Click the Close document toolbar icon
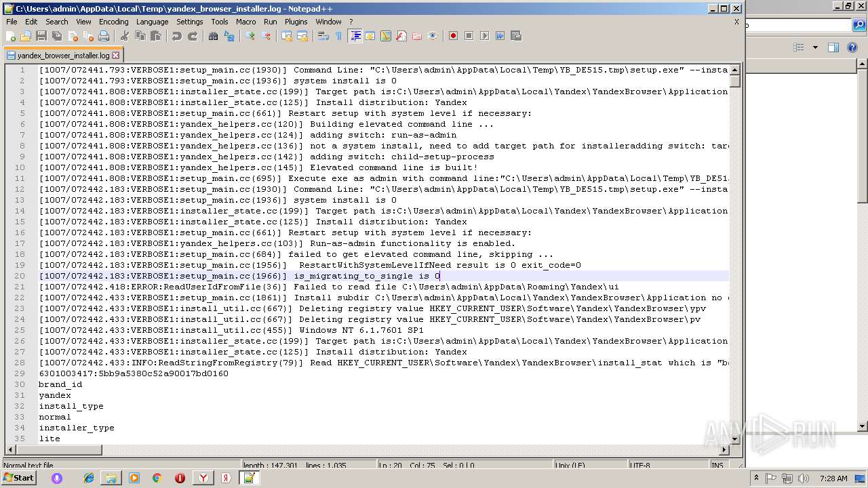868x488 pixels. (x=73, y=36)
